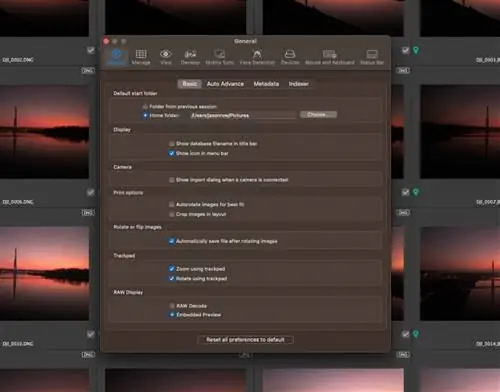
Task: Select the Mouse and Keyboard preferences icon
Action: (x=330, y=57)
